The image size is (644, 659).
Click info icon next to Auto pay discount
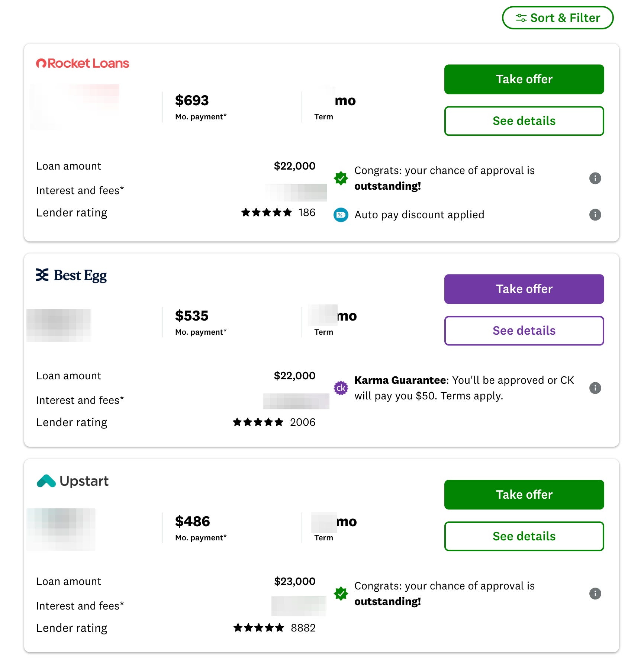595,215
